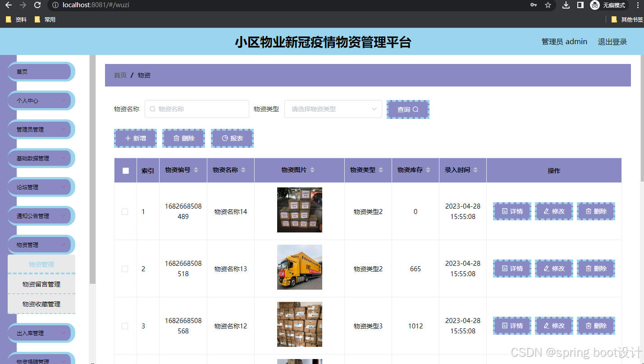
Task: Open the yellow truck image for 物资名称13
Action: [300, 267]
